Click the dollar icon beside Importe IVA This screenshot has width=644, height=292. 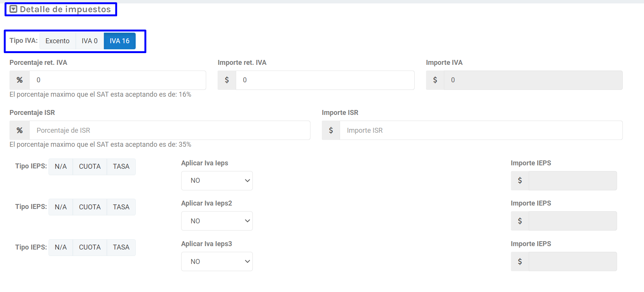(x=435, y=80)
